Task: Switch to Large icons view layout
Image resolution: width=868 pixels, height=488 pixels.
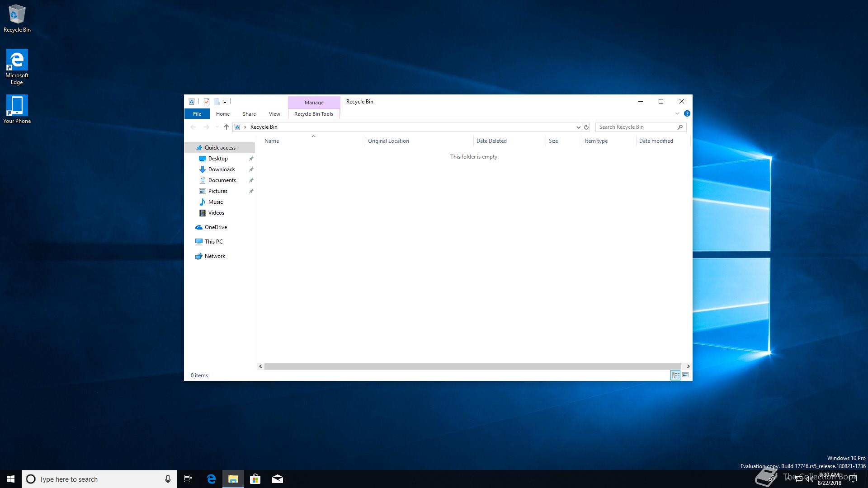Action: pyautogui.click(x=685, y=375)
